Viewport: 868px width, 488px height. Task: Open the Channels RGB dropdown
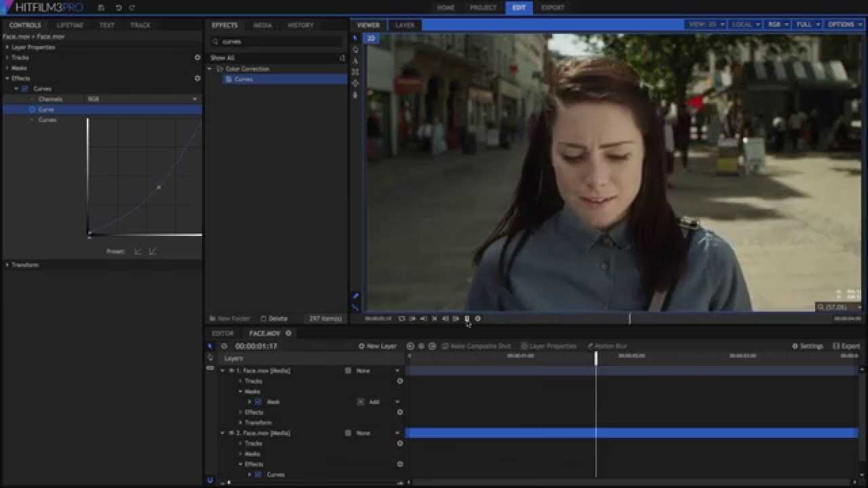coord(142,99)
